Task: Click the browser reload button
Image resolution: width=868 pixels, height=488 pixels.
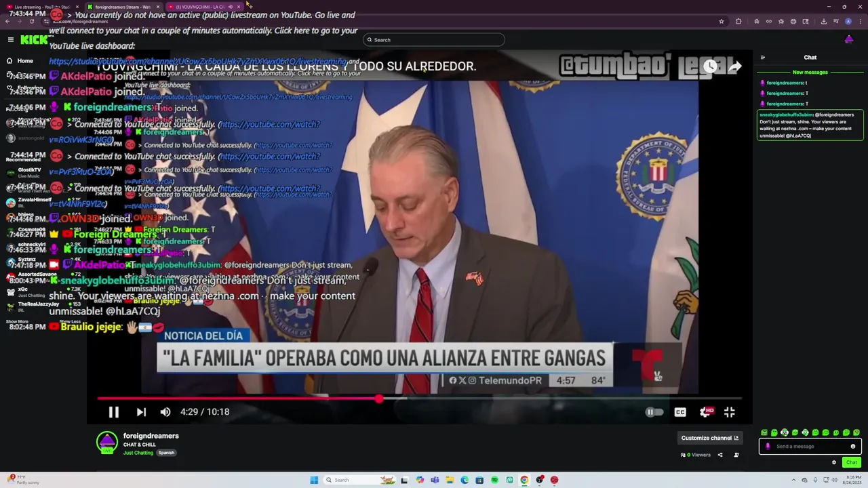Action: point(32,21)
